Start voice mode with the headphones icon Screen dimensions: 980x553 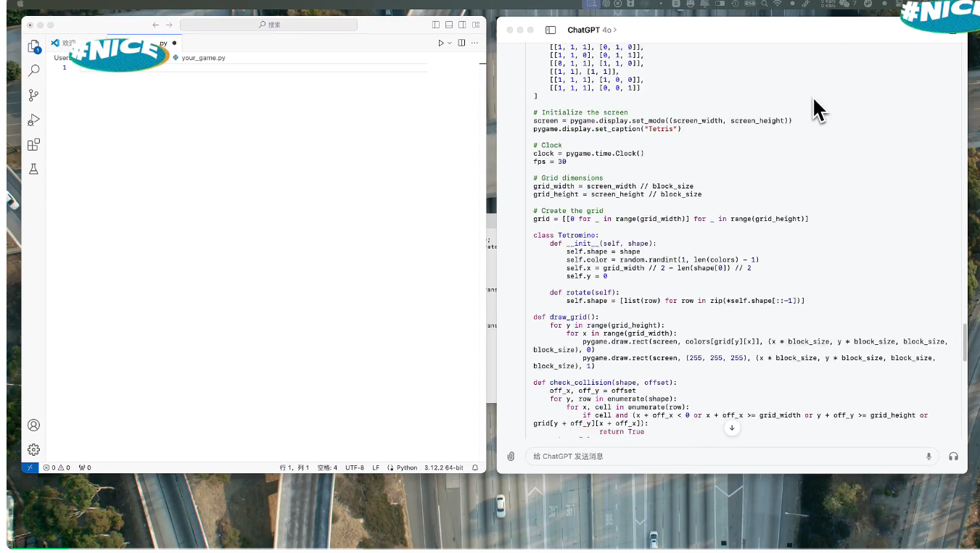(953, 457)
